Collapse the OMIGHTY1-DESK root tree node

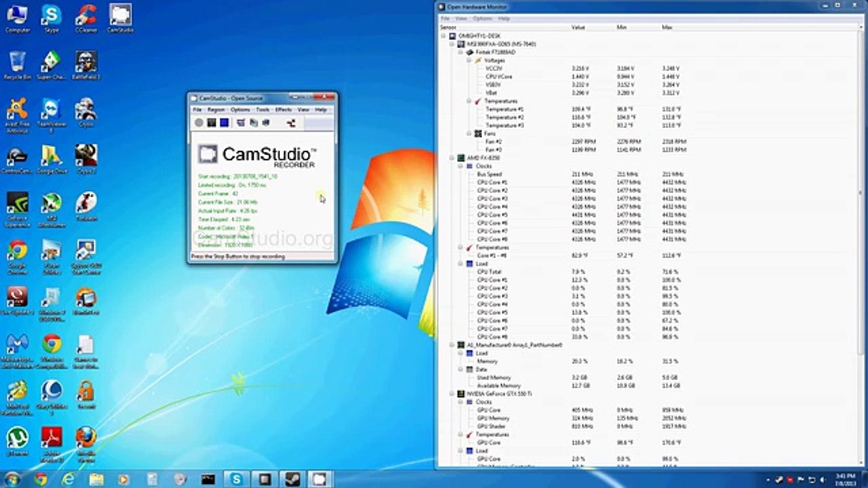(x=444, y=35)
